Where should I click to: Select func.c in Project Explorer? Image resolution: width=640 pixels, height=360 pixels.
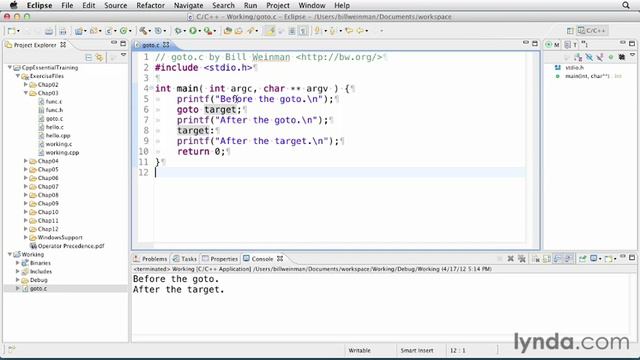pos(53,102)
